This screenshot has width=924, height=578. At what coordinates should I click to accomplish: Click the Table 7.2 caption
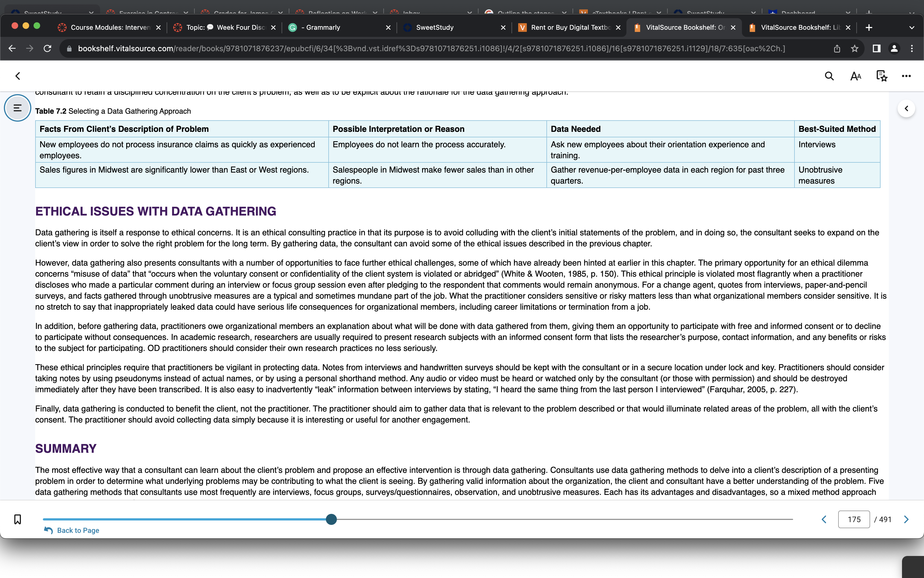(x=113, y=111)
